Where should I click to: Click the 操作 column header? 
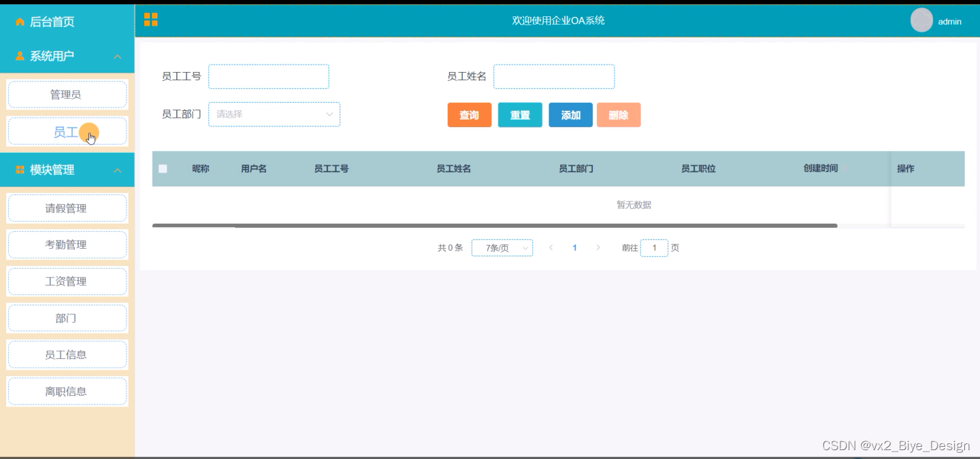pyautogui.click(x=906, y=169)
